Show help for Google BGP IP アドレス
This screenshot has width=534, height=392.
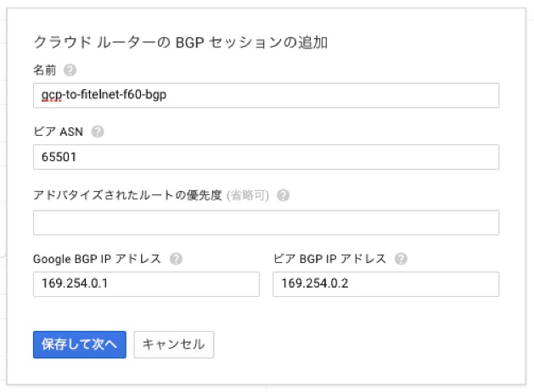tap(176, 259)
